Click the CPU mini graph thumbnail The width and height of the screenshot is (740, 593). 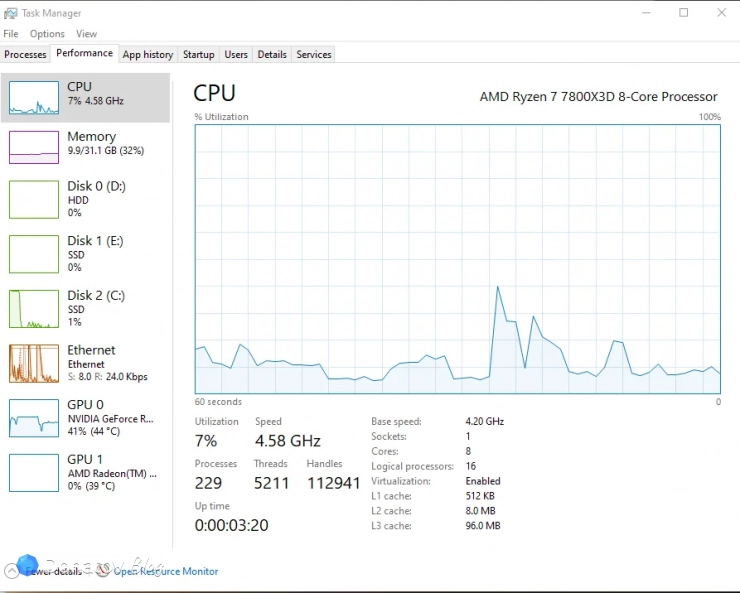tap(34, 98)
